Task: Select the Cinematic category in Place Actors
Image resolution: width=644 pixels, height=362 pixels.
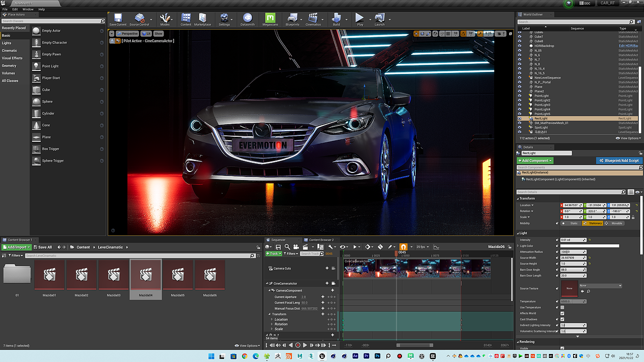Action: [10, 50]
